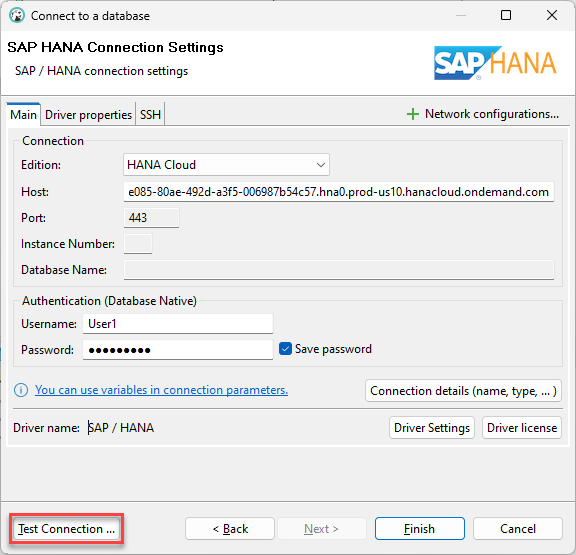Click the SAP HANA logo
Screen dimensions: 576x555
(x=495, y=63)
